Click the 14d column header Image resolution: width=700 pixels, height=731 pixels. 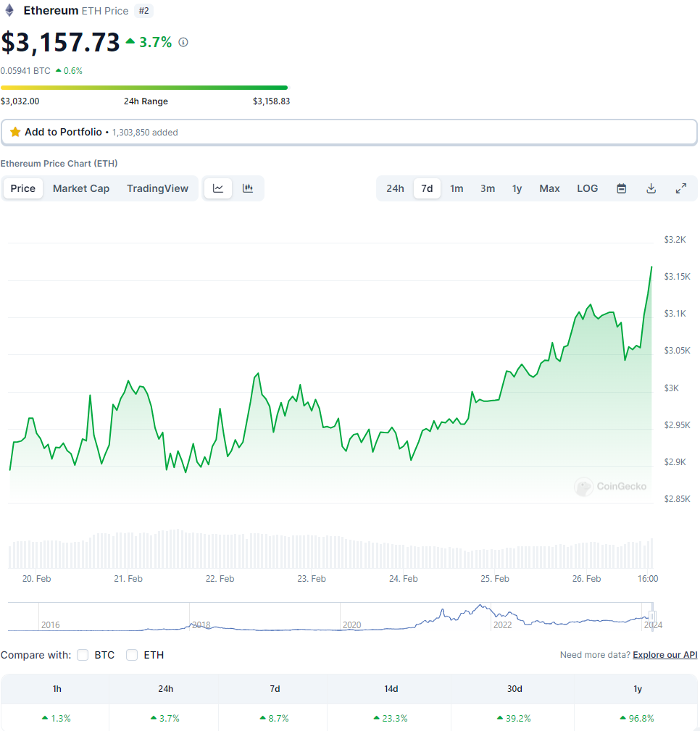391,688
